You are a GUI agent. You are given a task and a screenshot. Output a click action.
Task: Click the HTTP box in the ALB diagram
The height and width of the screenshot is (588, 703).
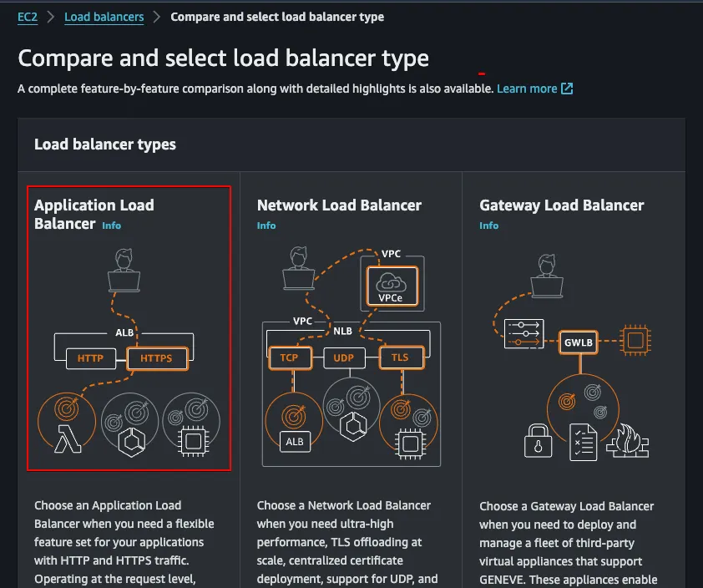(x=90, y=358)
